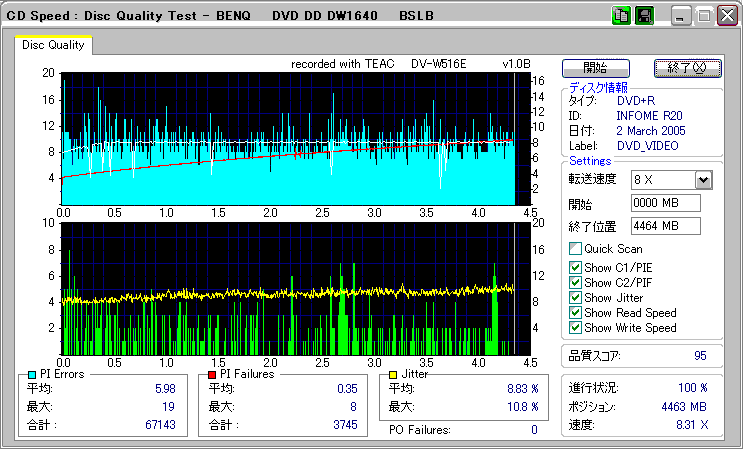Open the 8 X transfer speed dropdown

pyautogui.click(x=702, y=179)
